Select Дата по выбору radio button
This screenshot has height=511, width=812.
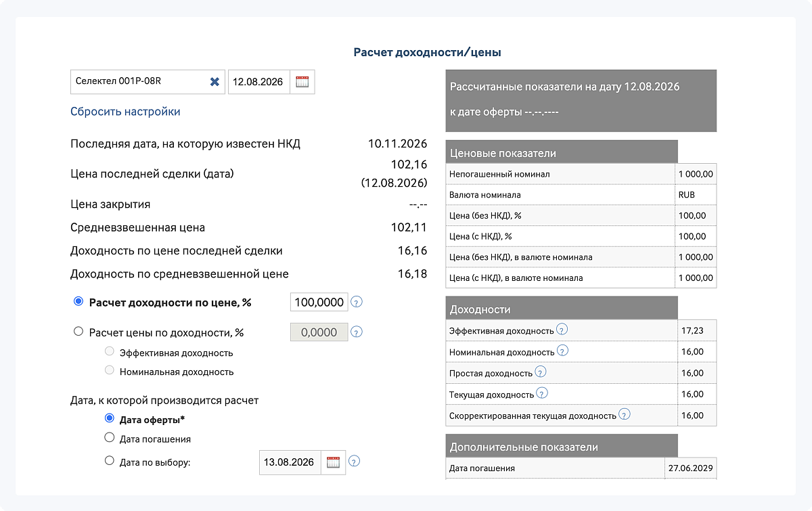(110, 461)
